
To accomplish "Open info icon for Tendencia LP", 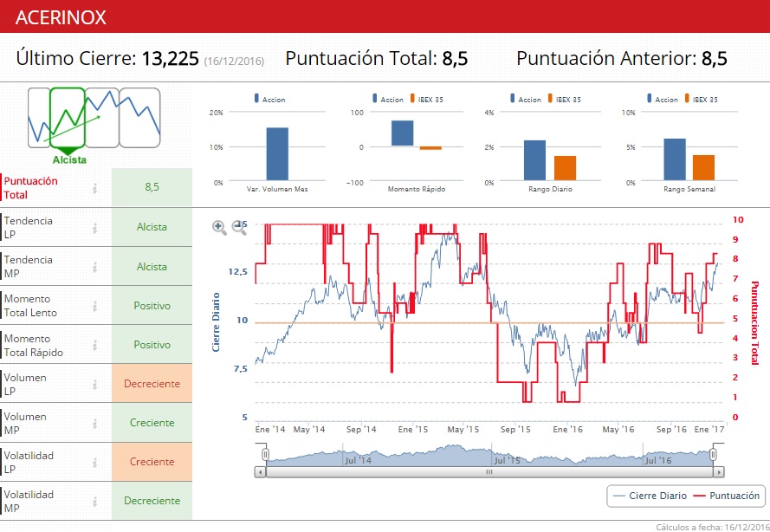I will tap(94, 227).
